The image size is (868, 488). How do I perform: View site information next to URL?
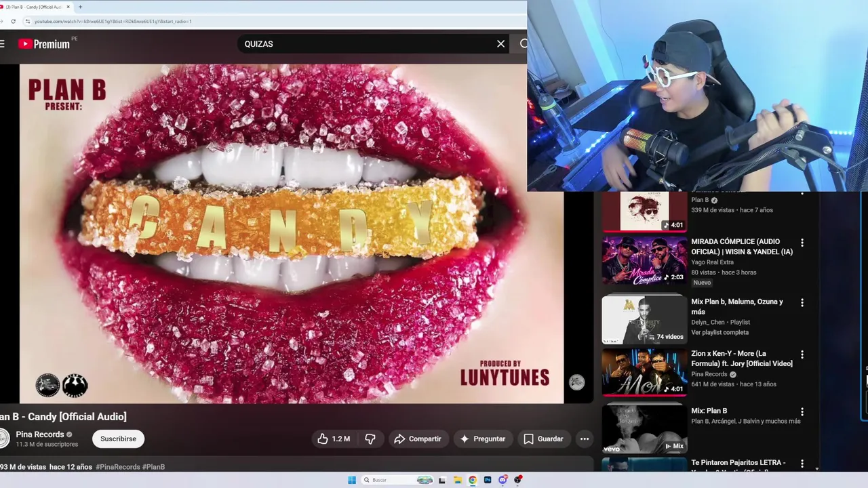pyautogui.click(x=27, y=21)
